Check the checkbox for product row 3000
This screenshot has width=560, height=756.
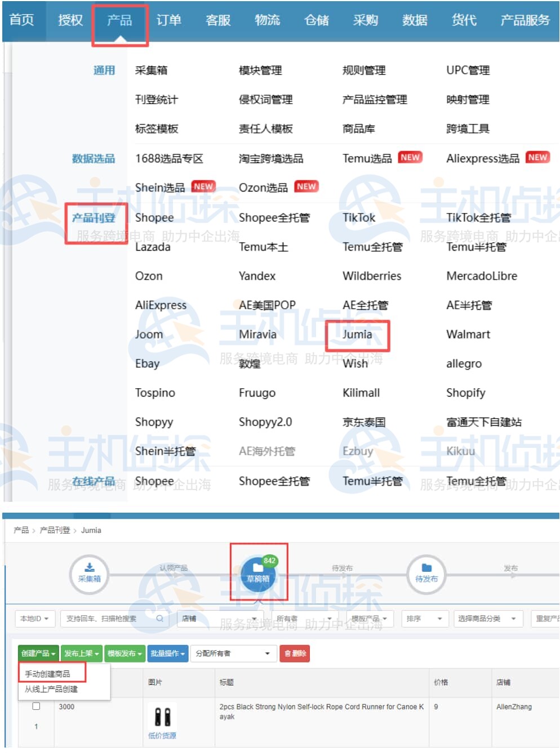(x=36, y=707)
